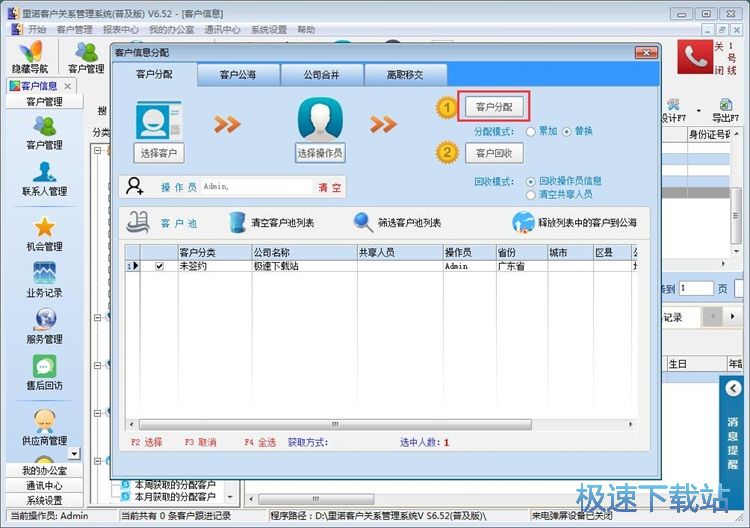Select 回收操作员信息 recovery mode
The width and height of the screenshot is (750, 528).
tap(530, 181)
